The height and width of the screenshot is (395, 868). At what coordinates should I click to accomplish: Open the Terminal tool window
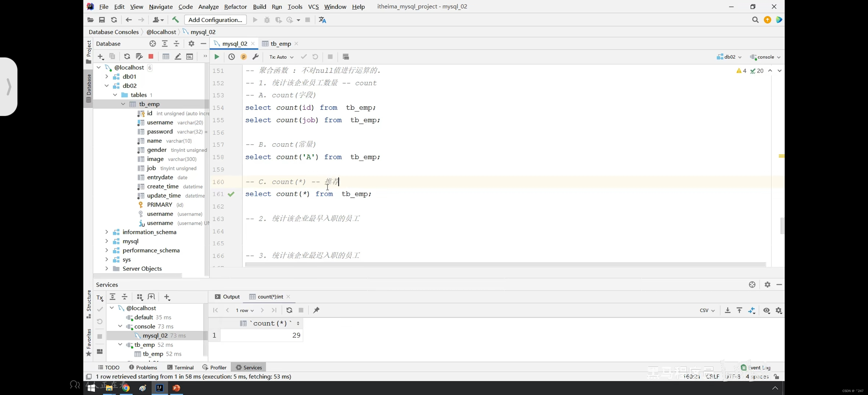[180, 367]
